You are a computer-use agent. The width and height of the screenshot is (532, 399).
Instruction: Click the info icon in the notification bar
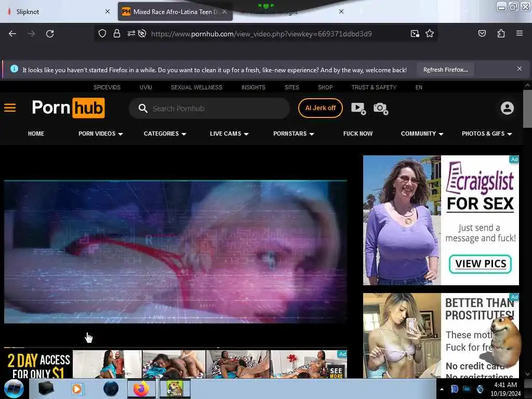pyautogui.click(x=14, y=69)
